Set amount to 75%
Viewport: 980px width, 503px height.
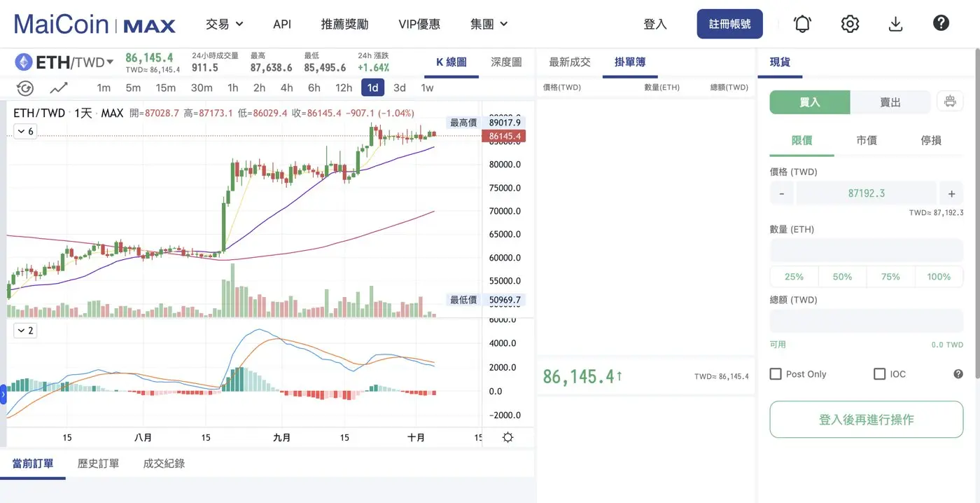(890, 277)
